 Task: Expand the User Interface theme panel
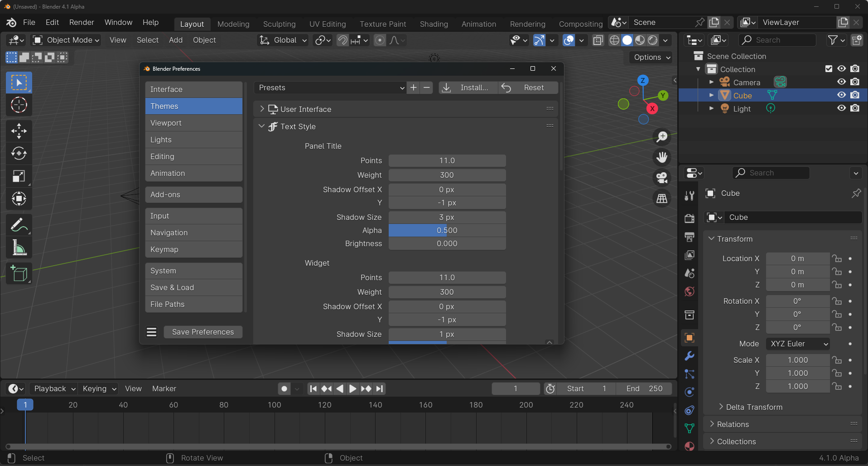pyautogui.click(x=261, y=109)
